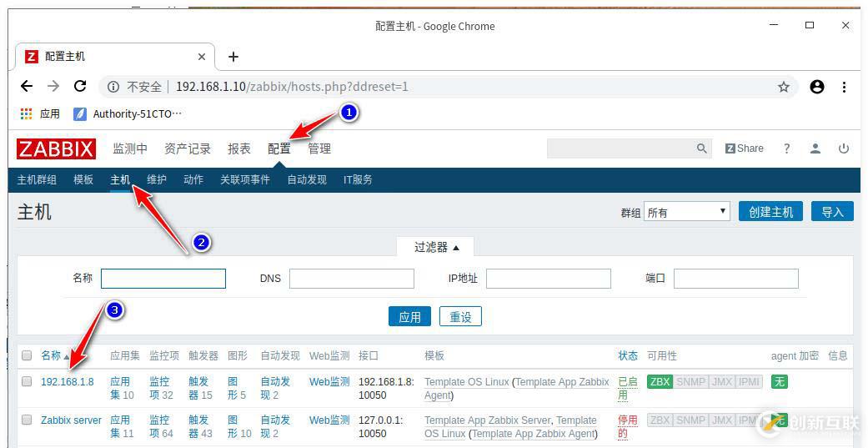868x448 pixels.
Task: Click green ZBX availability badge for 192.168.1.8
Action: [x=660, y=381]
